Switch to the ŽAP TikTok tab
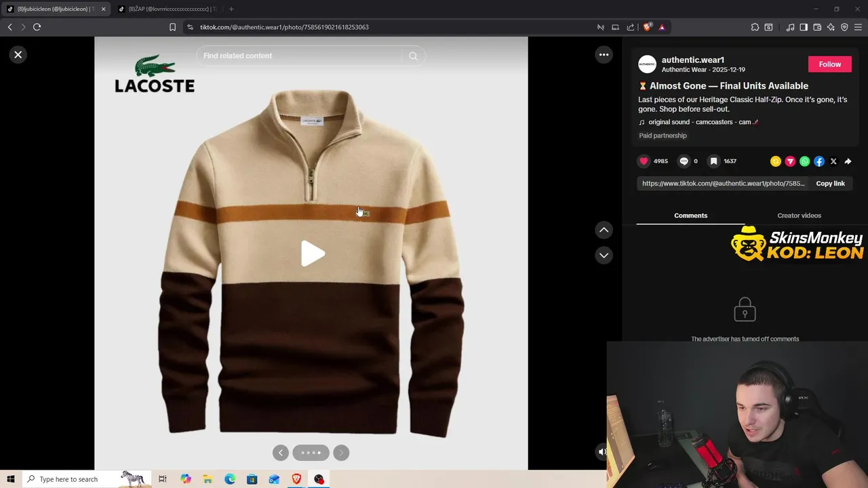The image size is (868, 488). click(167, 9)
